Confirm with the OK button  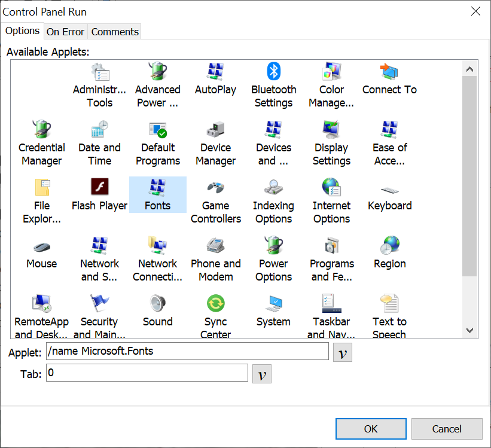[371, 428]
